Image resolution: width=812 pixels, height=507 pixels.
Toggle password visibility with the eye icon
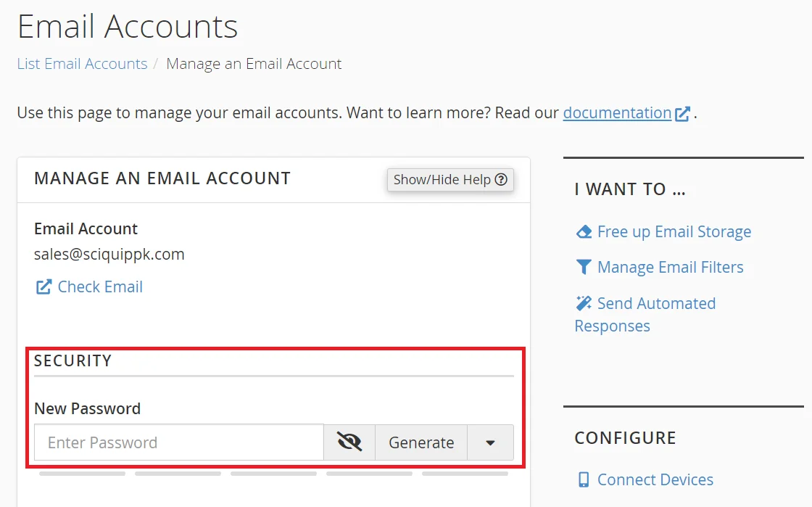(x=349, y=442)
